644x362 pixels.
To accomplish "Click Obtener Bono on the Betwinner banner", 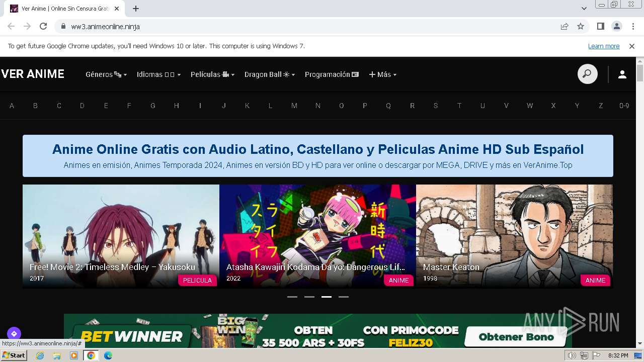I will [516, 337].
